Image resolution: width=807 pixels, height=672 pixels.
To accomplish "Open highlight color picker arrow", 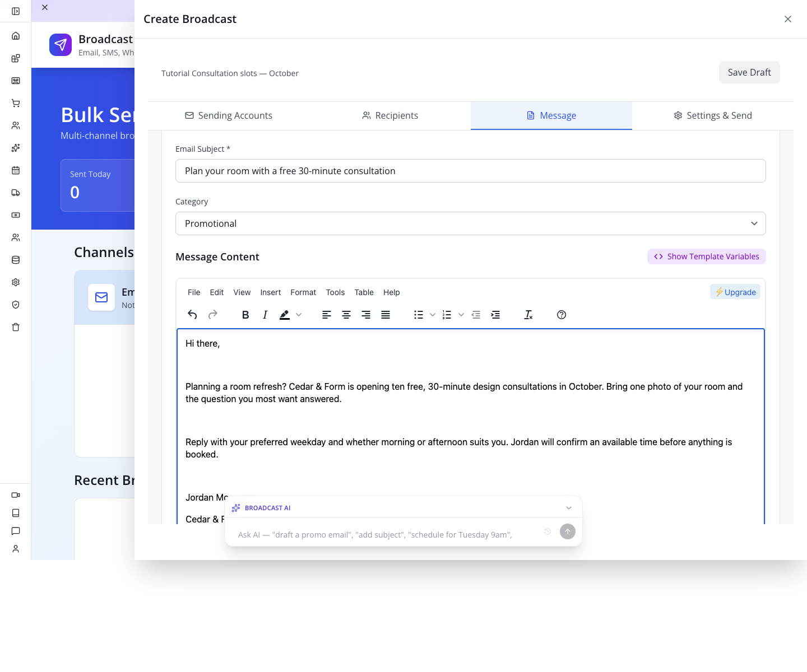I will [299, 315].
